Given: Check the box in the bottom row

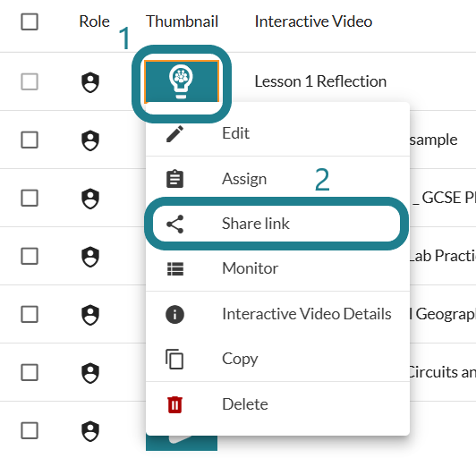Looking at the screenshot, I should click(x=30, y=430).
